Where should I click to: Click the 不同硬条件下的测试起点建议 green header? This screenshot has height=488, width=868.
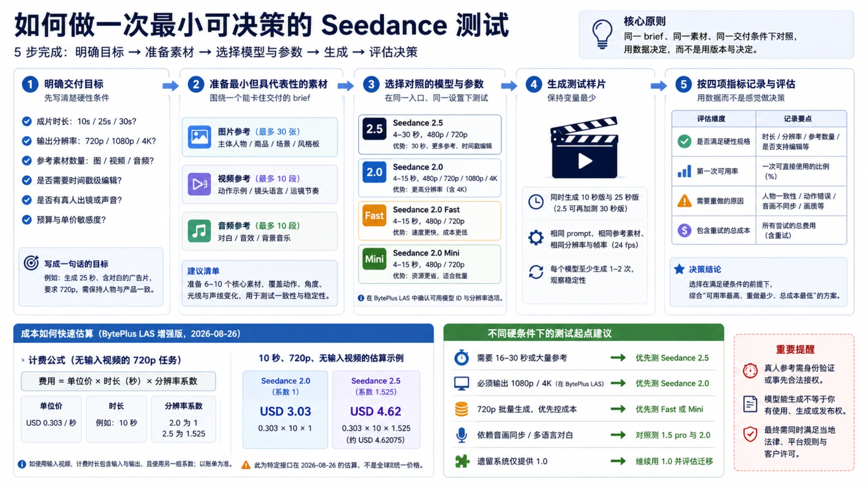[584, 333]
